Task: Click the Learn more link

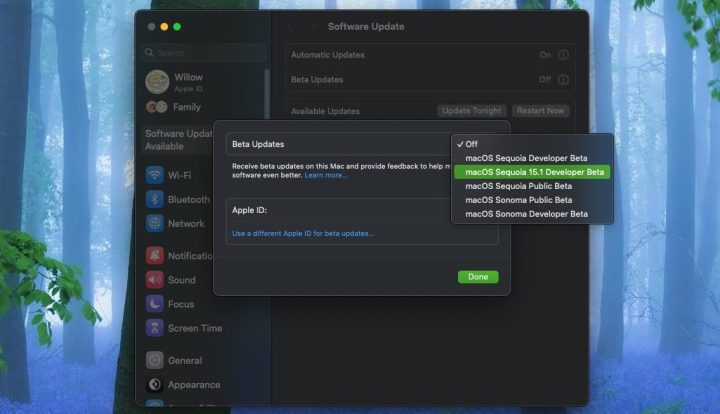Action: tap(326, 175)
